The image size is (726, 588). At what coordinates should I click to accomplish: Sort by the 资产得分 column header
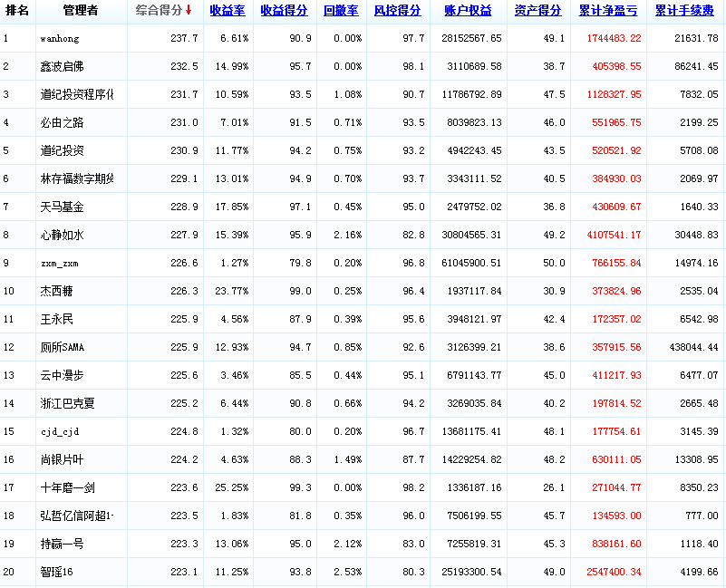pyautogui.click(x=537, y=11)
